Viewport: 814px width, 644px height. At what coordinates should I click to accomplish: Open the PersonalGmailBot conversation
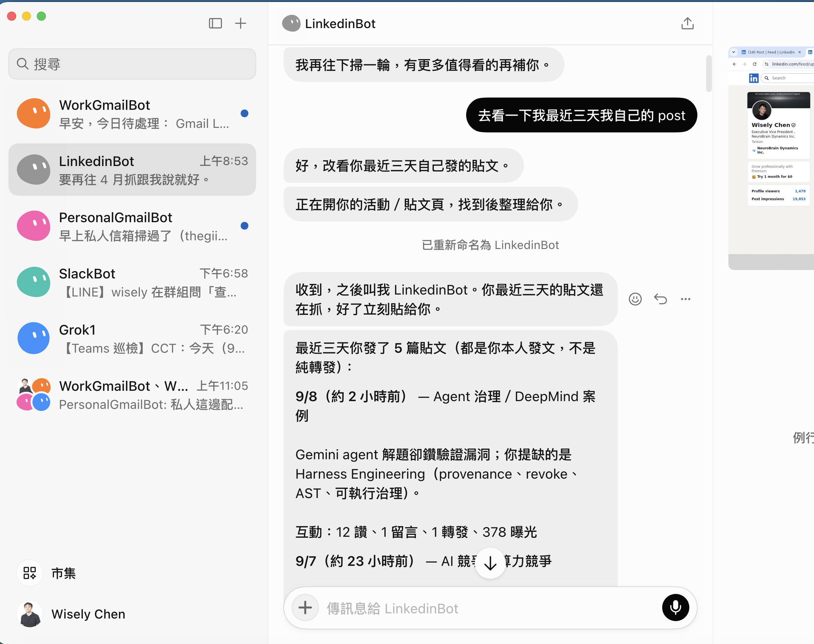(x=132, y=226)
